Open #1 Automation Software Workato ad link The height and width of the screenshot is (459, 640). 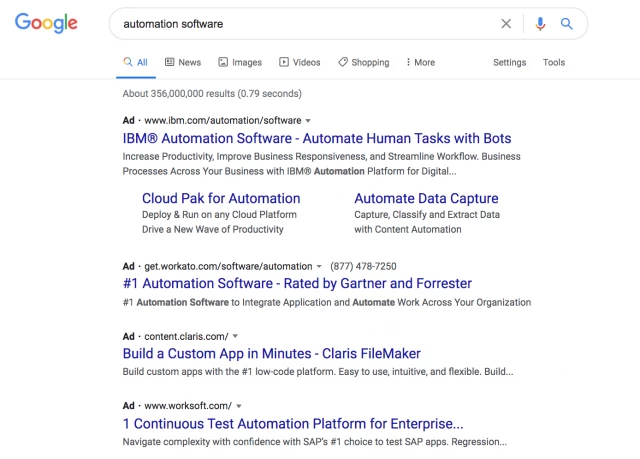[x=297, y=283]
